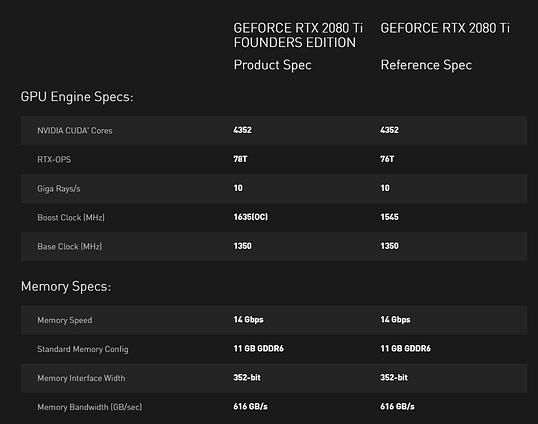
Task: Click the Base Clock (MHz) label
Action: point(70,247)
